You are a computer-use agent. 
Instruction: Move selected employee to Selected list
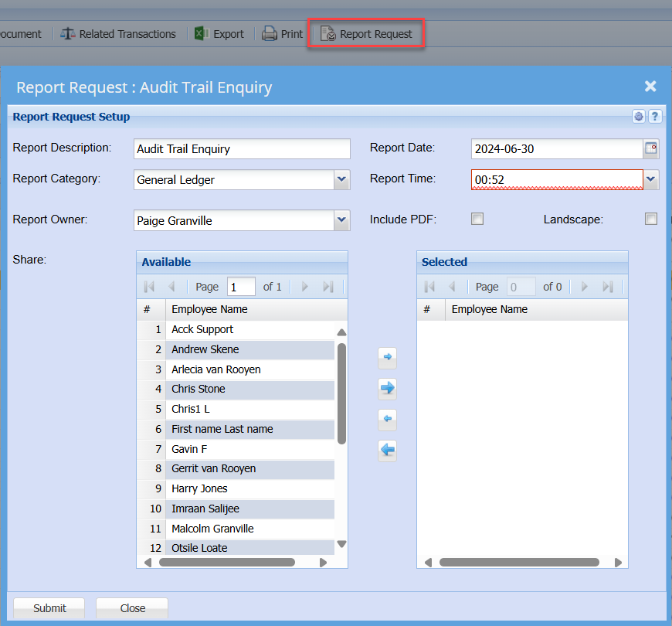[x=388, y=357]
